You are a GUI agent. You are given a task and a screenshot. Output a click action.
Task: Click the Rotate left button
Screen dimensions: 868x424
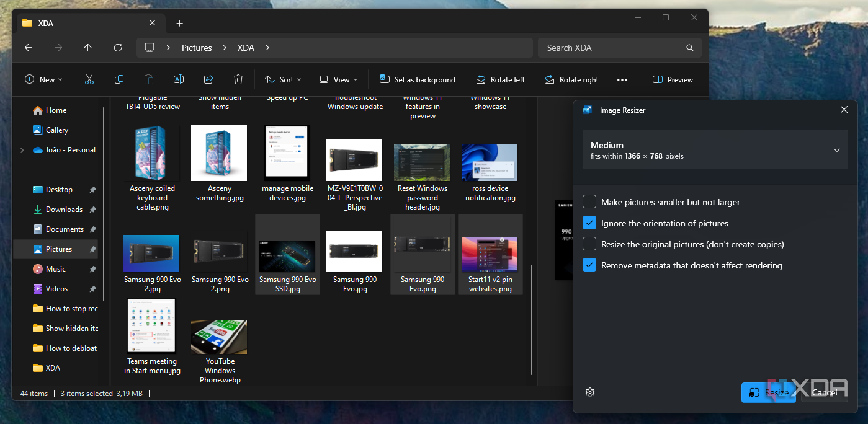(x=500, y=79)
